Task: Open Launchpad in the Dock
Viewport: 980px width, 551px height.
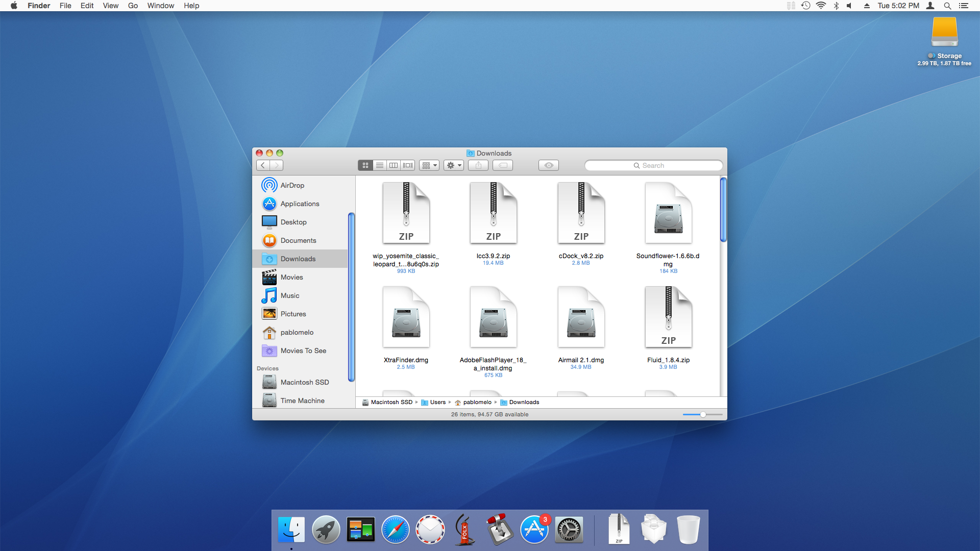Action: pyautogui.click(x=326, y=530)
